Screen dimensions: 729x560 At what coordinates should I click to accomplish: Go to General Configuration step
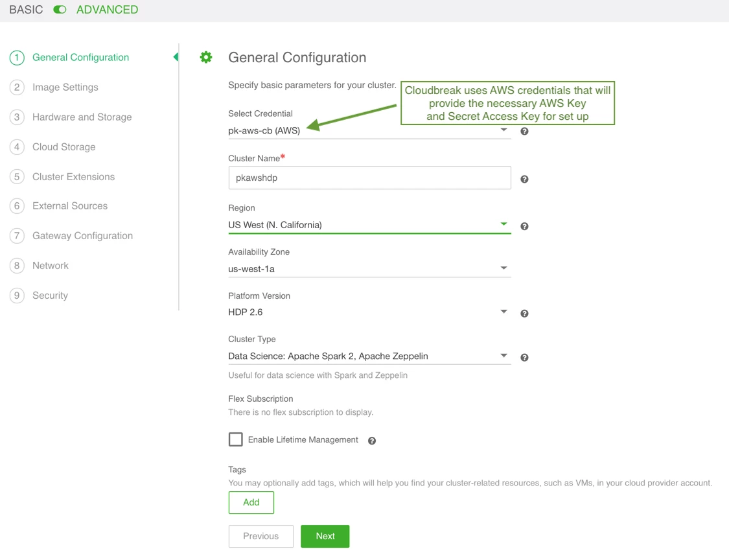(69, 57)
